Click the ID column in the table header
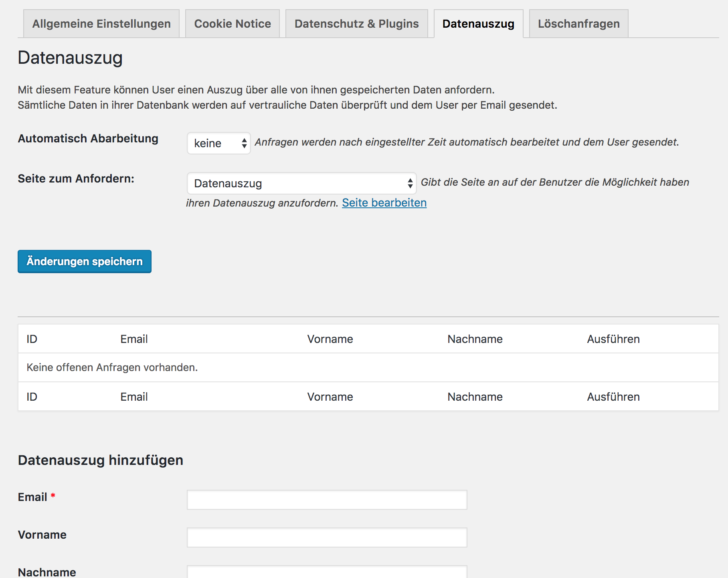This screenshot has width=728, height=578. [32, 339]
